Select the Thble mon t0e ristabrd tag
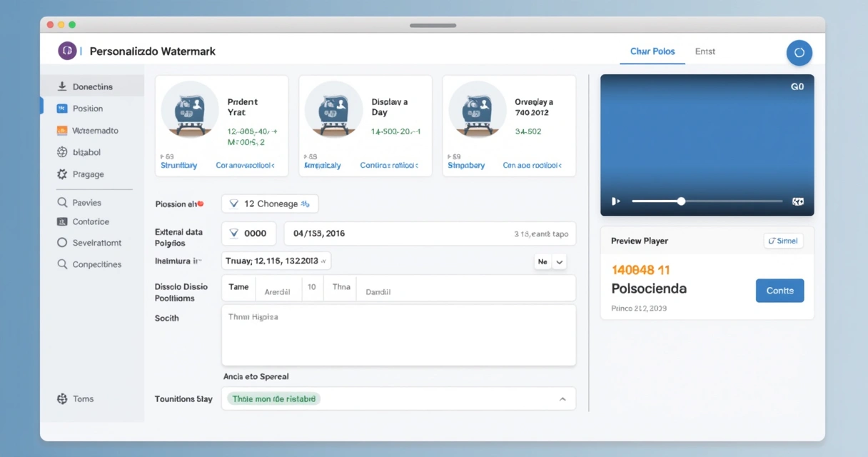The image size is (868, 457). coord(274,399)
